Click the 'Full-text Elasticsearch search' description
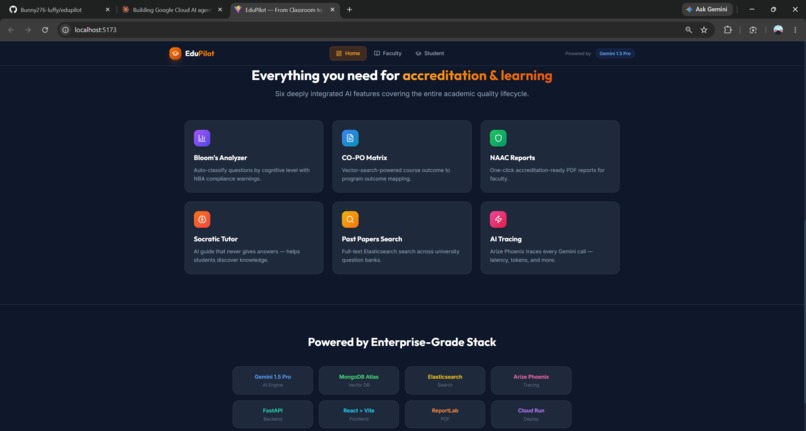Screen dimensions: 806x431 coord(401,256)
